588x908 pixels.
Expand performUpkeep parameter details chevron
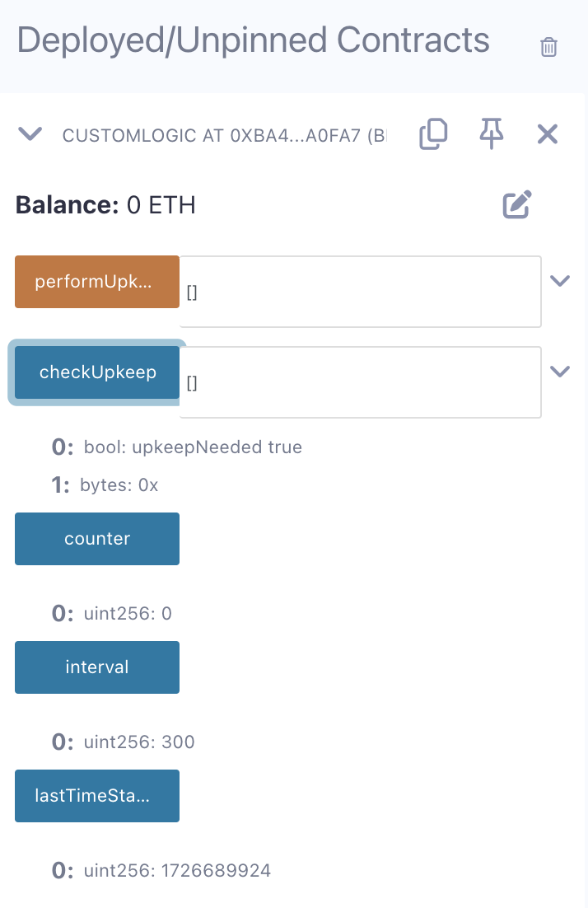560,281
